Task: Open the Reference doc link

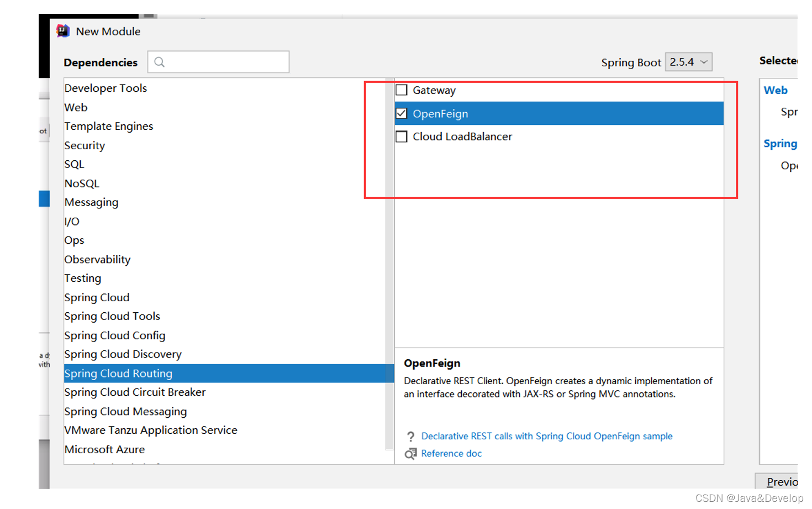Action: tap(451, 453)
